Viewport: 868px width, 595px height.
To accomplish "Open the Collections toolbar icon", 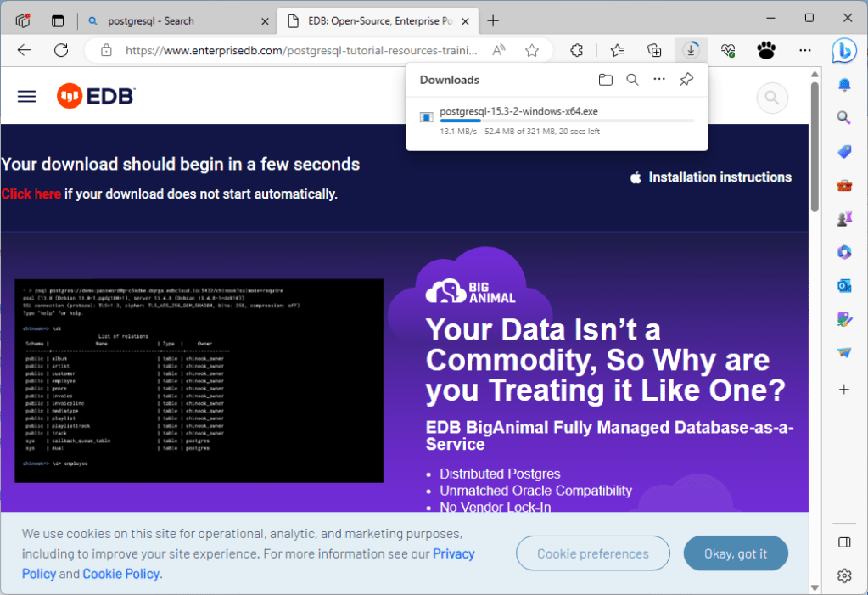I will coord(654,50).
